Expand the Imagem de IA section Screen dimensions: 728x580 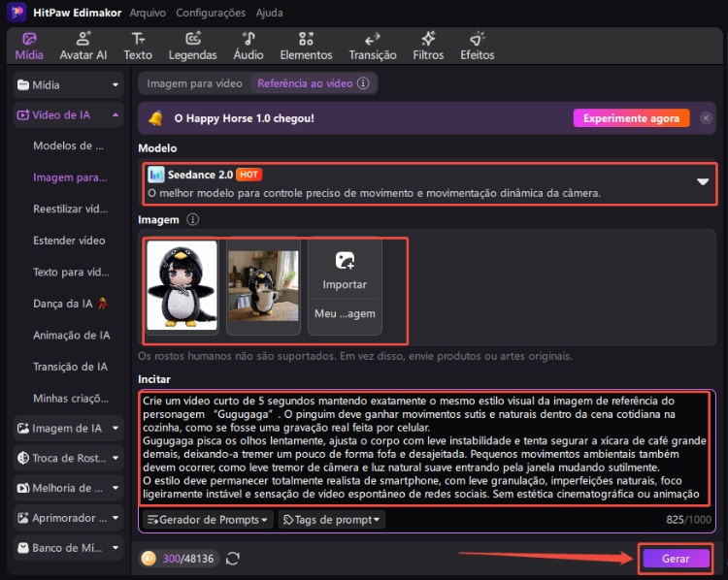pyautogui.click(x=68, y=429)
